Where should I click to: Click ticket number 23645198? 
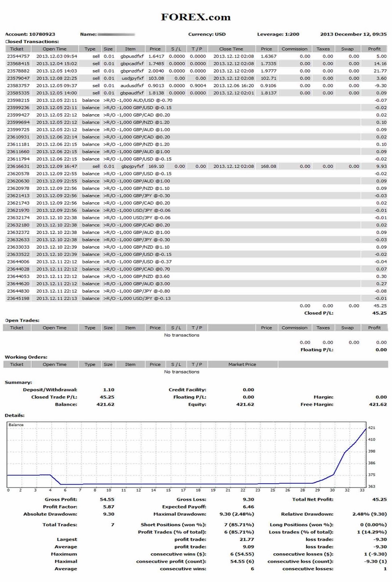pos(18,298)
